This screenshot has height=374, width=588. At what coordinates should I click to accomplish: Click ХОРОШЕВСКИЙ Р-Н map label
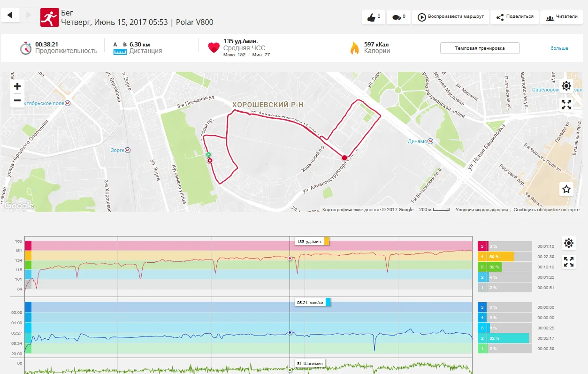click(268, 105)
